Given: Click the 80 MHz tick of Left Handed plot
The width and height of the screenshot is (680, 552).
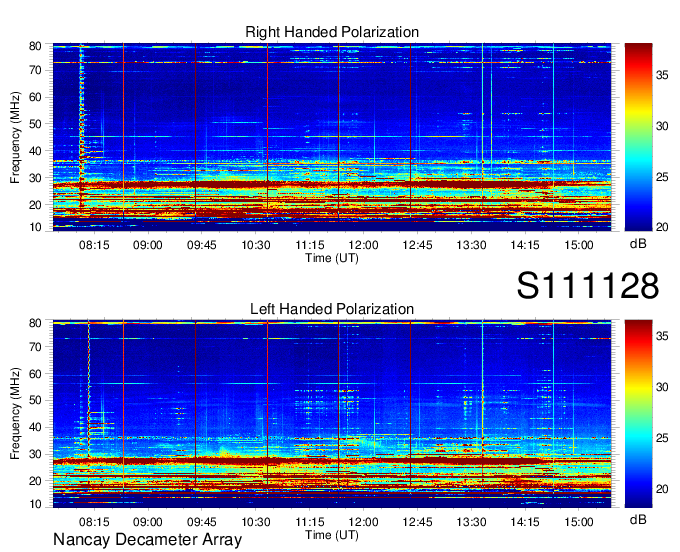Looking at the screenshot, I should click(35, 323).
